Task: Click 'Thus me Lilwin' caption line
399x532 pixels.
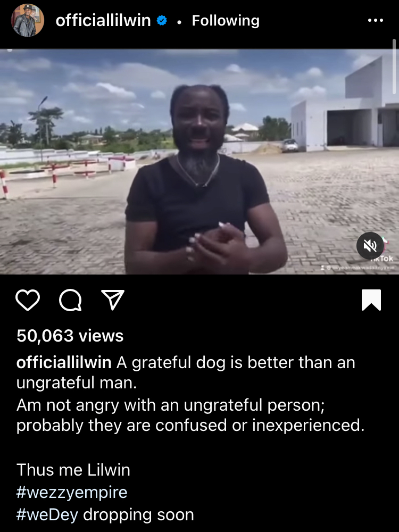Action: tap(73, 470)
